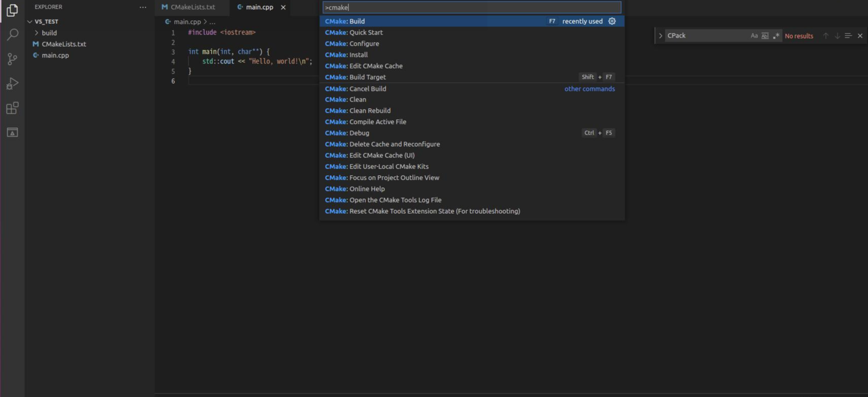Viewport: 868px width, 397px height.
Task: Select CMake: Focus on Project Outline View
Action: (x=472, y=178)
